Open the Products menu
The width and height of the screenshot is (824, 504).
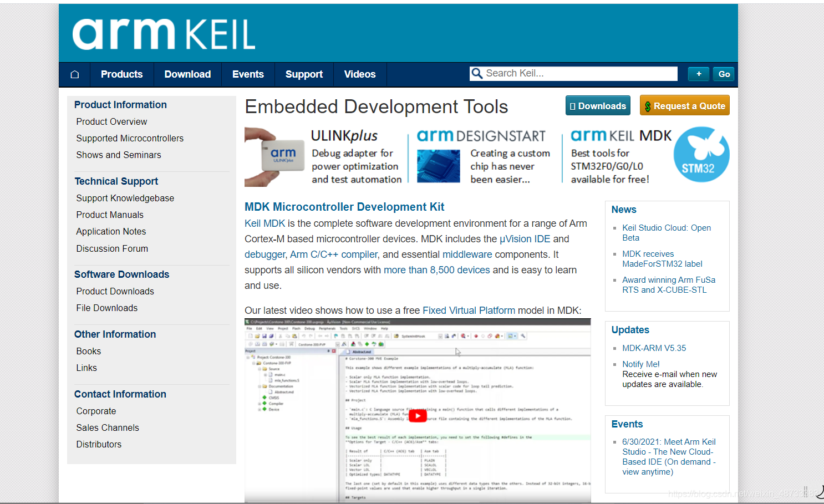click(122, 74)
